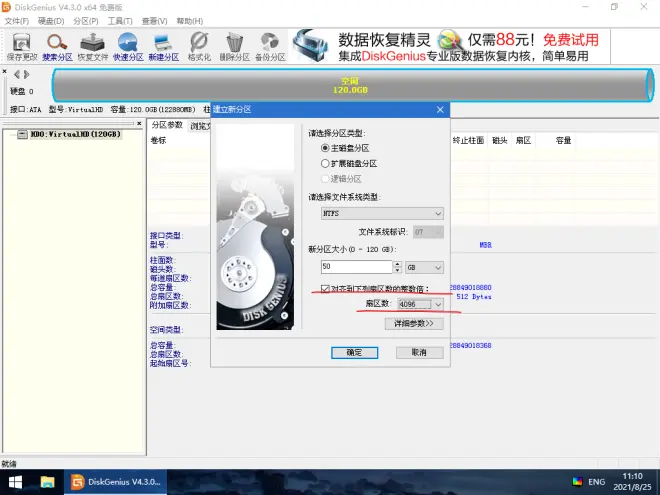This screenshot has height=495, width=660.
Task: Decrease partition size with down spinner arrow
Action: (x=397, y=271)
